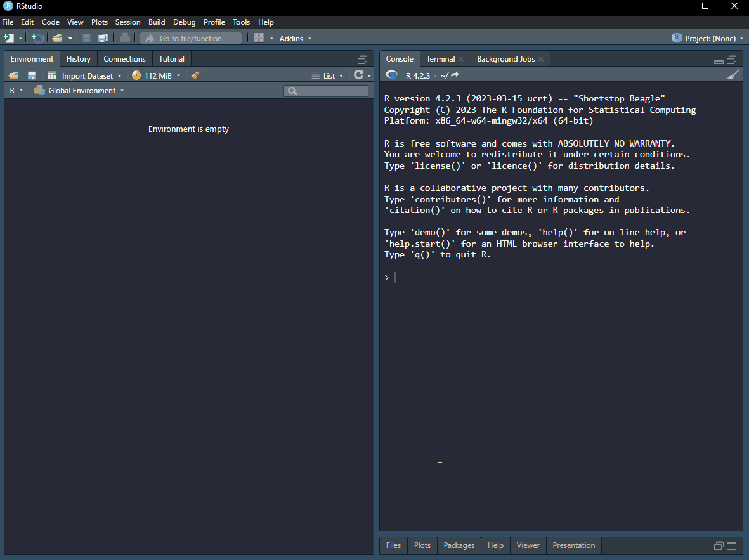Image resolution: width=749 pixels, height=560 pixels.
Task: Close the Terminal tab
Action: click(x=461, y=59)
